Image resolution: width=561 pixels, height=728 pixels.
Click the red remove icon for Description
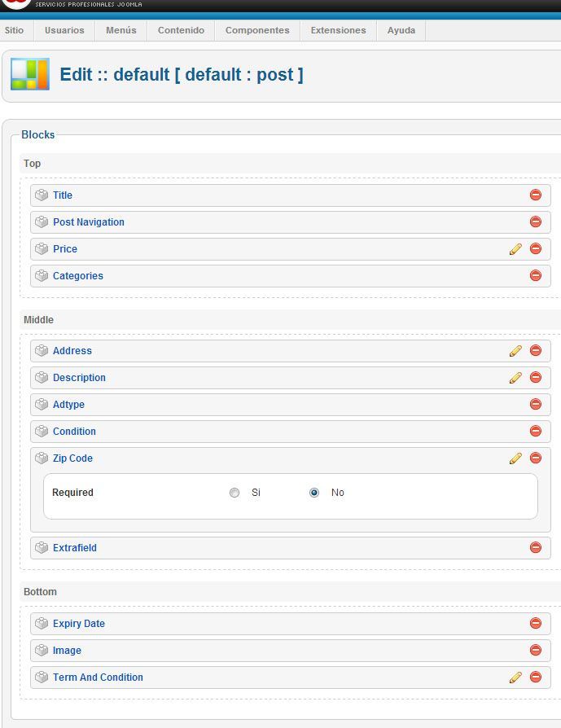tap(536, 377)
